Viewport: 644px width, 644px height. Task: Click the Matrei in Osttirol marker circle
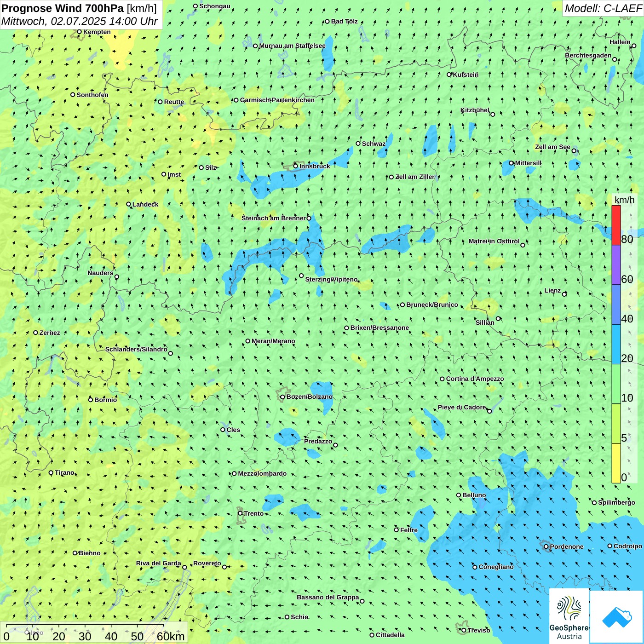click(523, 245)
